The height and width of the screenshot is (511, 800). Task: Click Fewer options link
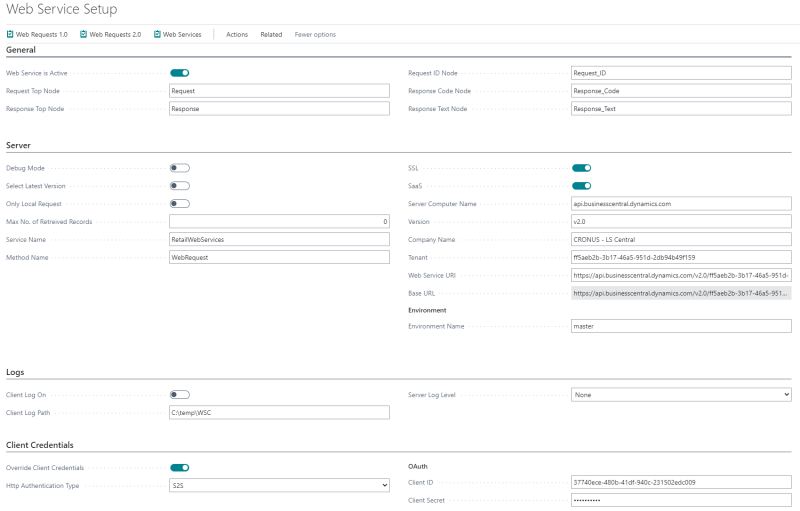tap(315, 34)
